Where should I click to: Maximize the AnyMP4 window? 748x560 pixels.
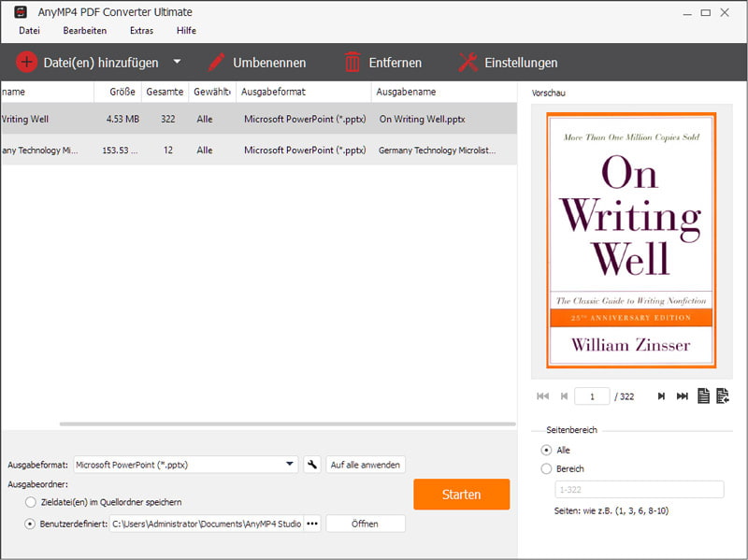[x=706, y=13]
